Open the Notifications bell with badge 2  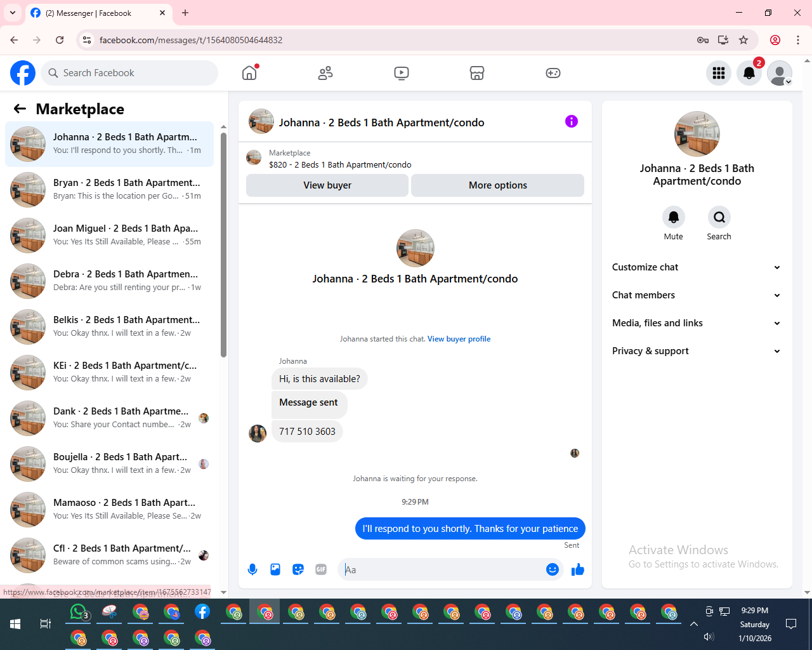pos(749,73)
